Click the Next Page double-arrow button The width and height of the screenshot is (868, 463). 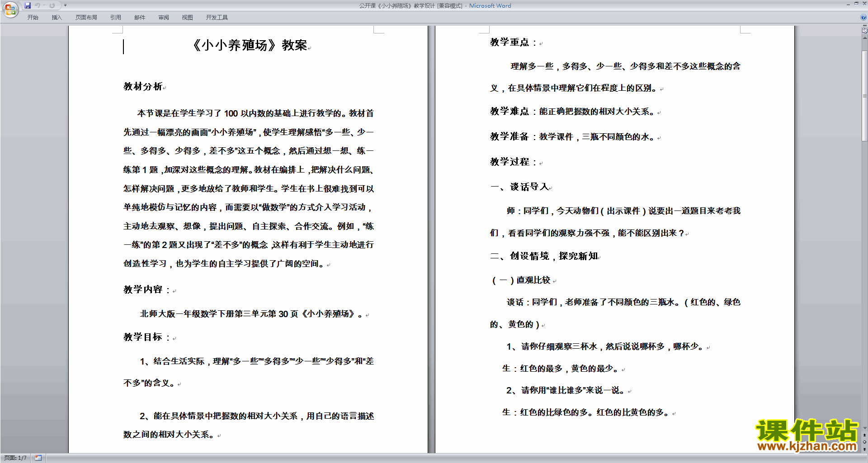[x=864, y=449]
